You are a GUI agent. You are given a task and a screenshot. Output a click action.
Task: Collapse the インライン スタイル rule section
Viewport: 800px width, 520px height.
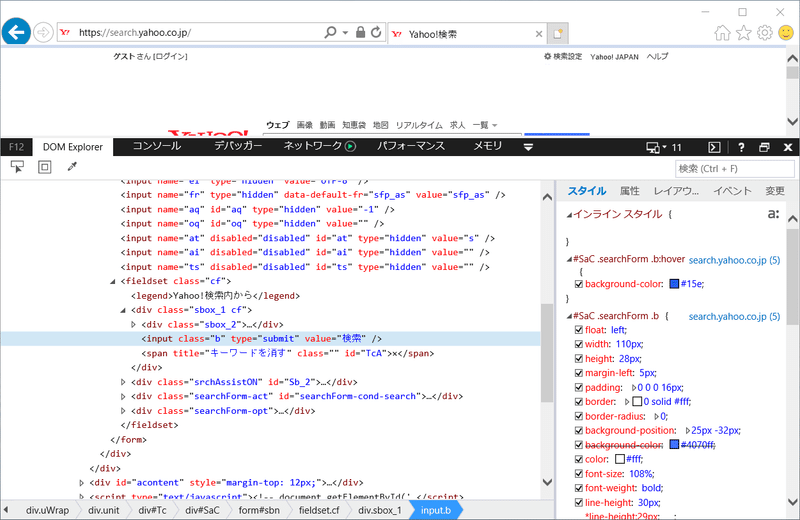pyautogui.click(x=569, y=215)
